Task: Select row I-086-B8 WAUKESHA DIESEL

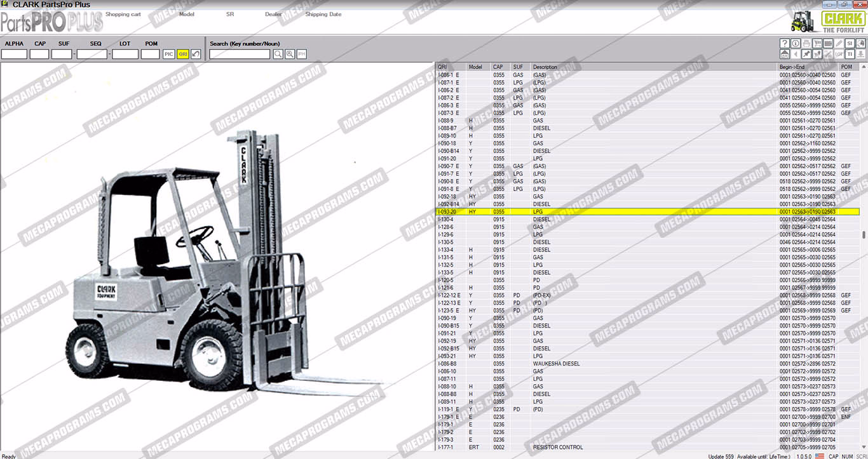Action: (x=648, y=364)
